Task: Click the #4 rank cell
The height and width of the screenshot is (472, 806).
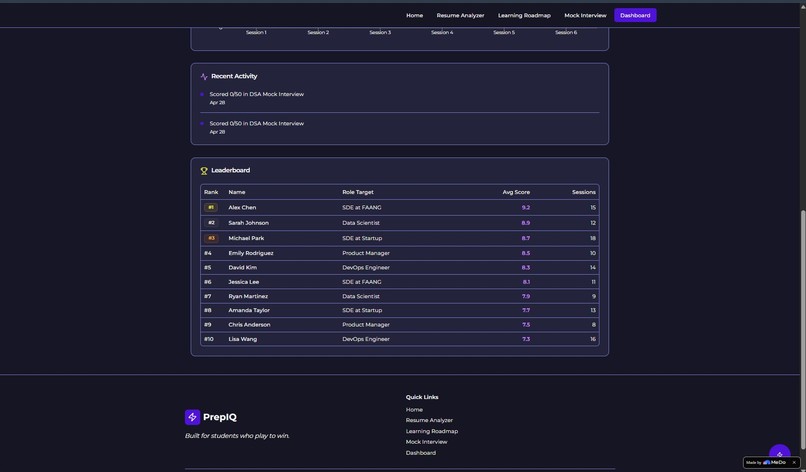Action: [208, 253]
